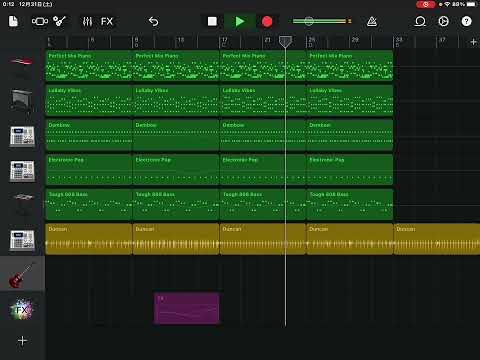
Task: Select Perfect Mix Piano region at bar 25
Action: [350, 65]
